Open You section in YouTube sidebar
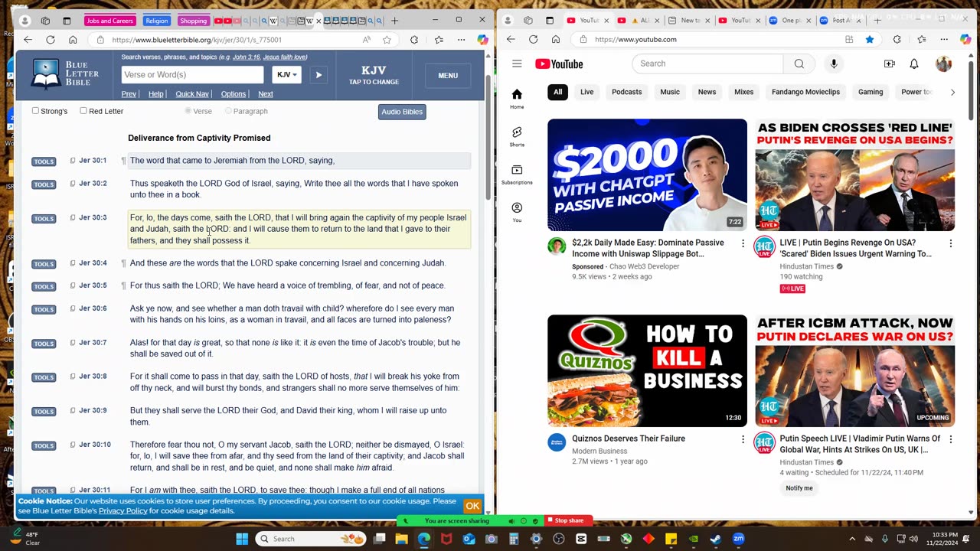The width and height of the screenshot is (980, 551). click(x=517, y=212)
